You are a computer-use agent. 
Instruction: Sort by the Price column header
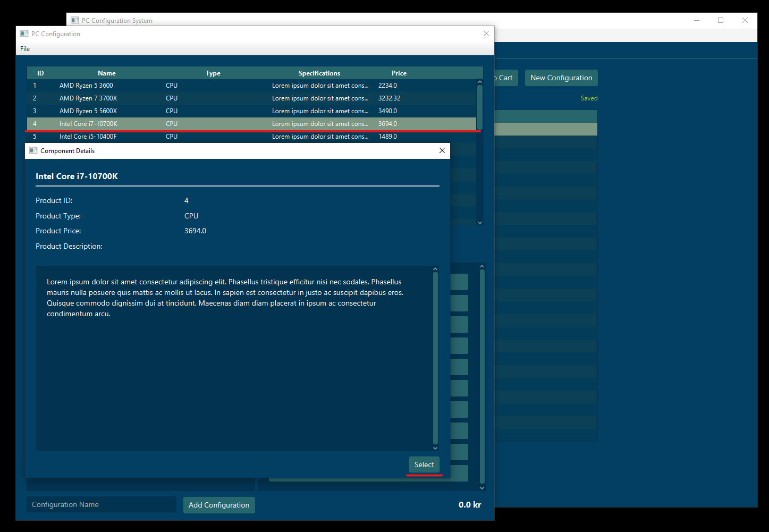point(399,73)
